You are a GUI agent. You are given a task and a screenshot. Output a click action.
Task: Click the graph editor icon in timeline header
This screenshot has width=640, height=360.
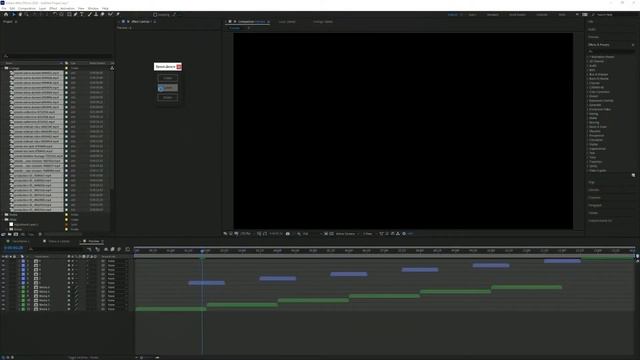[x=127, y=249]
